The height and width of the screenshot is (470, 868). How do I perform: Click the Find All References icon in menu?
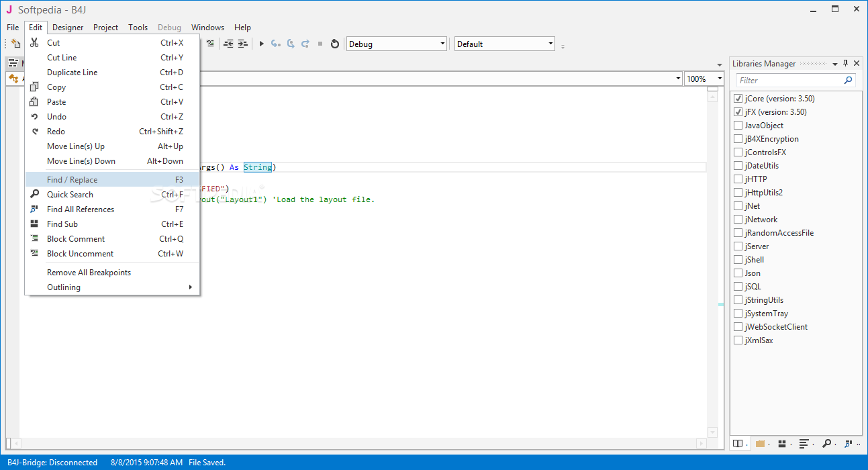click(x=34, y=209)
